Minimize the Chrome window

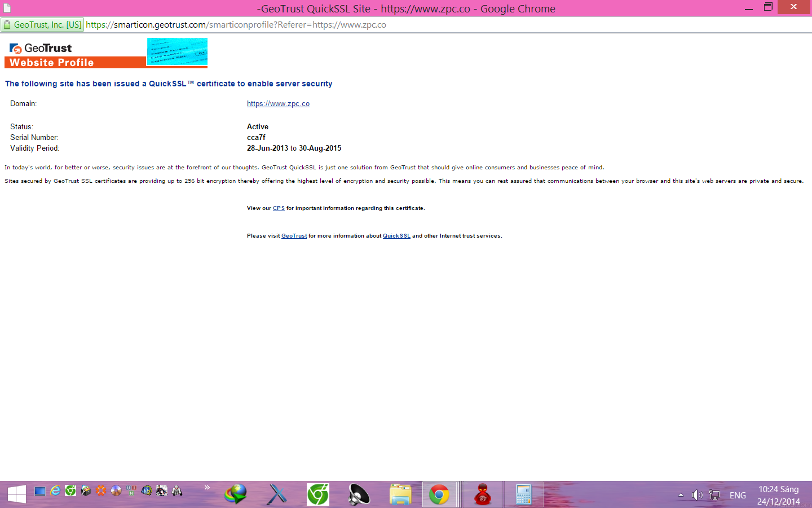pos(749,8)
